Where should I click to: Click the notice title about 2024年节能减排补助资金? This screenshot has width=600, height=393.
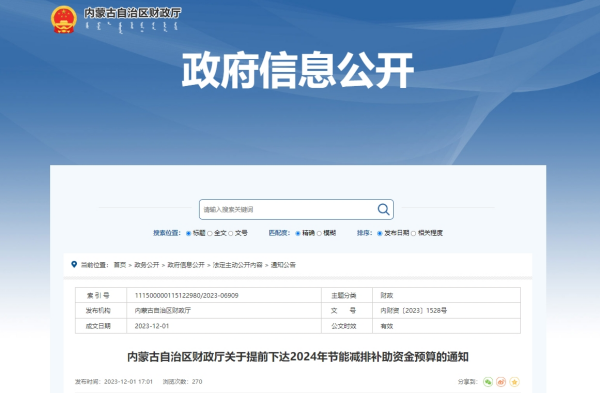pos(298,357)
